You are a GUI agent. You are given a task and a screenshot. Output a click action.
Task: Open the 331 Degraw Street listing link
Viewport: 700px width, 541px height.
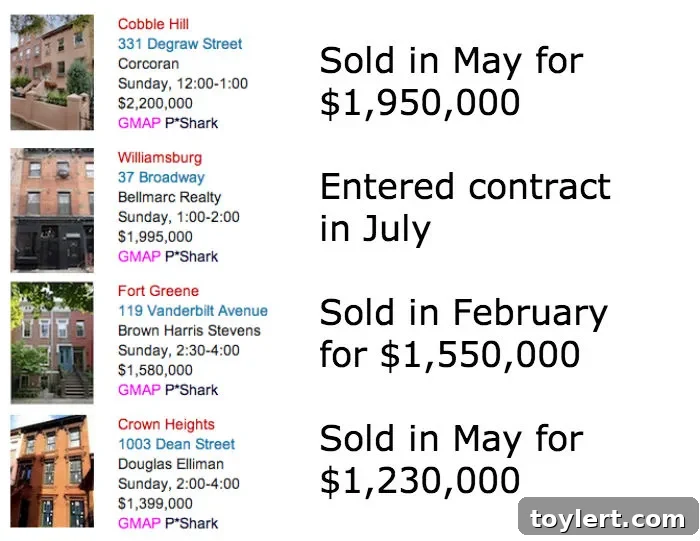point(180,44)
